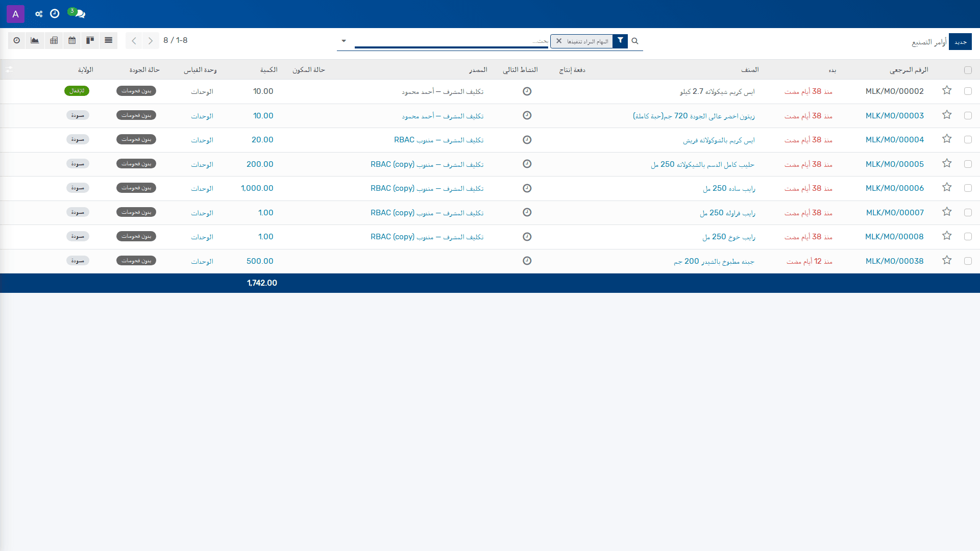This screenshot has width=980, height=551.
Task: Open the optional columns toggle in header
Action: tap(9, 69)
